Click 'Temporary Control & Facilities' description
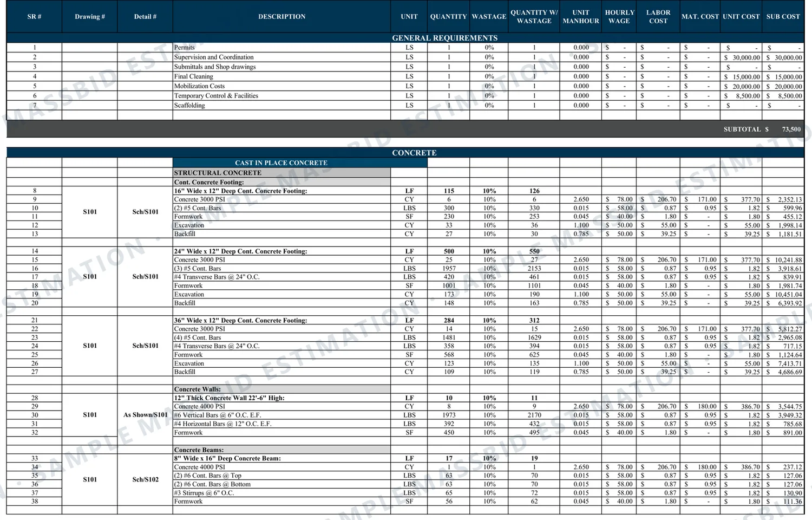Screen dimensions: 812x520 point(281,96)
